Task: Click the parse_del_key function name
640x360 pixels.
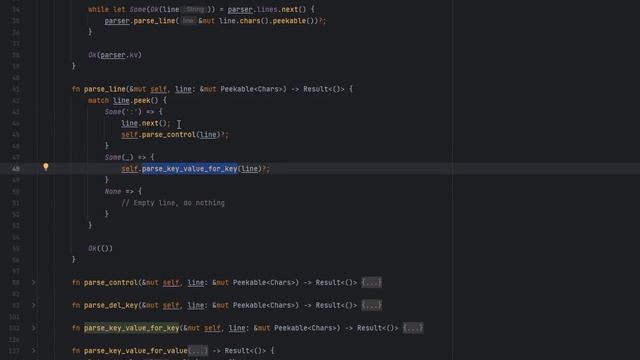Action: pyautogui.click(x=111, y=305)
